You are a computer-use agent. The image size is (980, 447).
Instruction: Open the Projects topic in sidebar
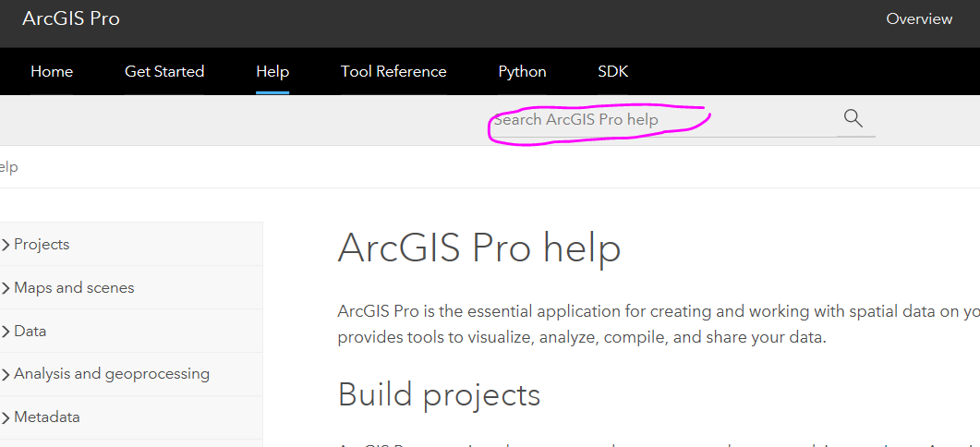point(42,245)
